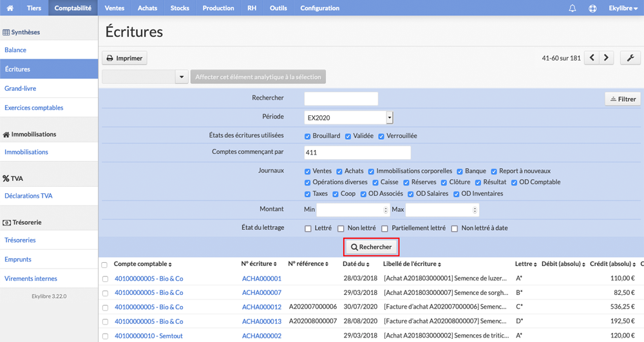Open the Ventes menu
The image size is (644, 342).
point(114,8)
